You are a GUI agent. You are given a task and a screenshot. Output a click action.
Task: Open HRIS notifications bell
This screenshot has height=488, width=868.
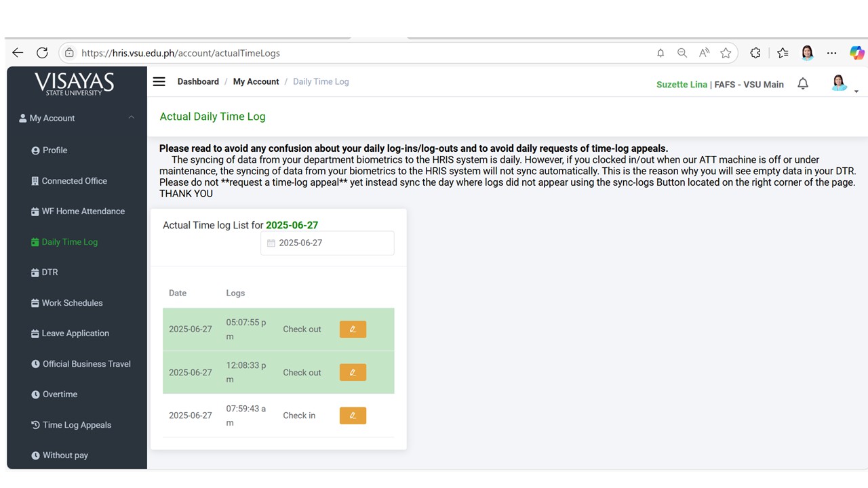[803, 83]
